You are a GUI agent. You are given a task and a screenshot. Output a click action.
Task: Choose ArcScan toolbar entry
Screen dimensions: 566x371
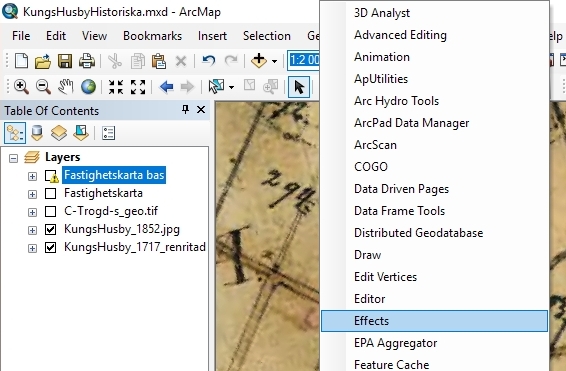434,145
